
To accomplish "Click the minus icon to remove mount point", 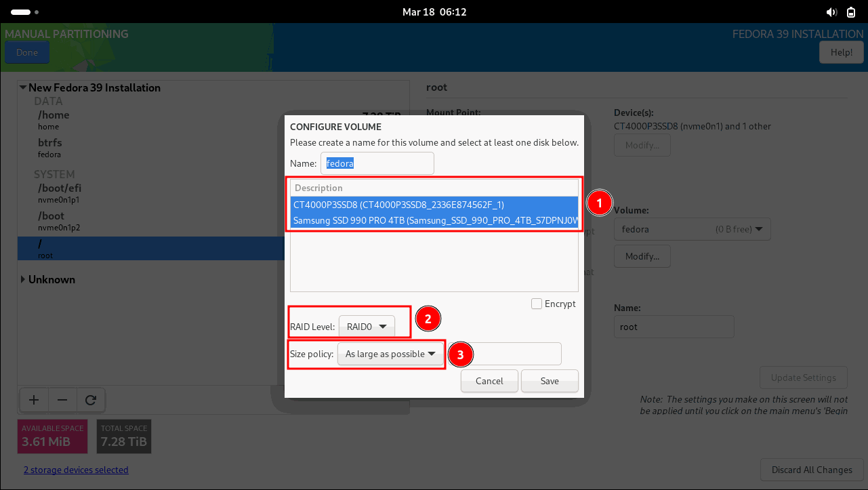I will click(62, 400).
